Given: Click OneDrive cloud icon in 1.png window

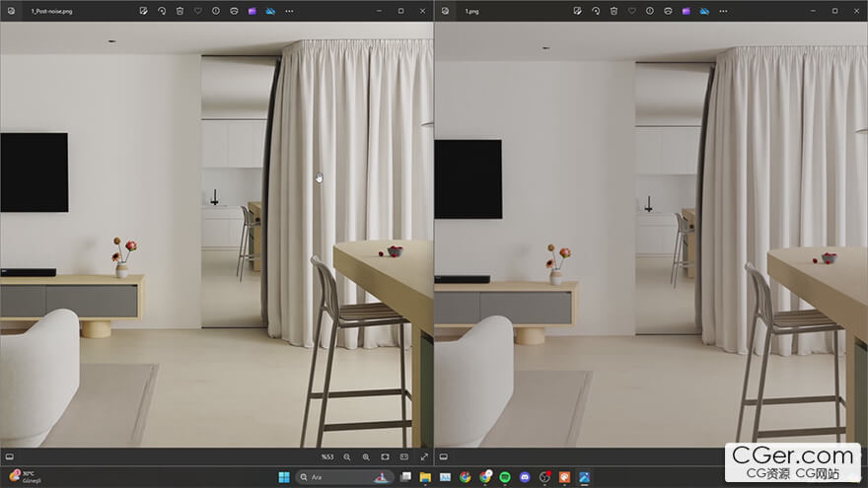Looking at the screenshot, I should pyautogui.click(x=704, y=11).
